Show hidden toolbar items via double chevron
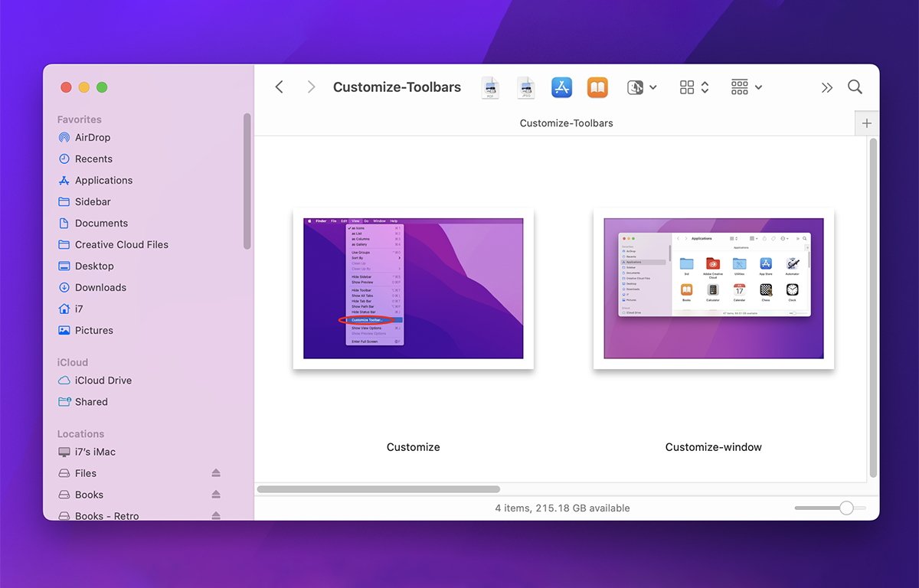The height and width of the screenshot is (588, 919). pos(826,87)
